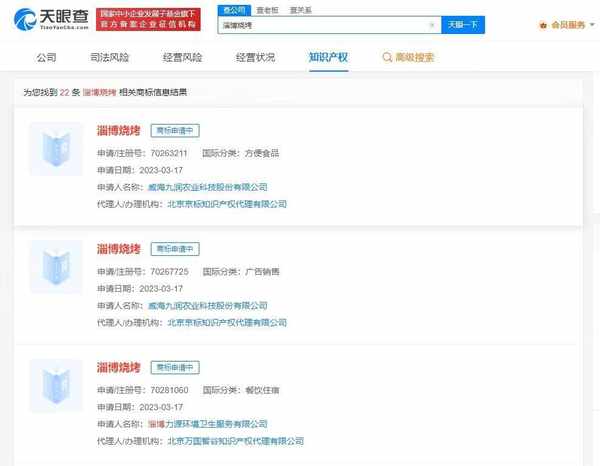Click the 商标申请中 tag on second result
600x466 pixels.
click(175, 249)
